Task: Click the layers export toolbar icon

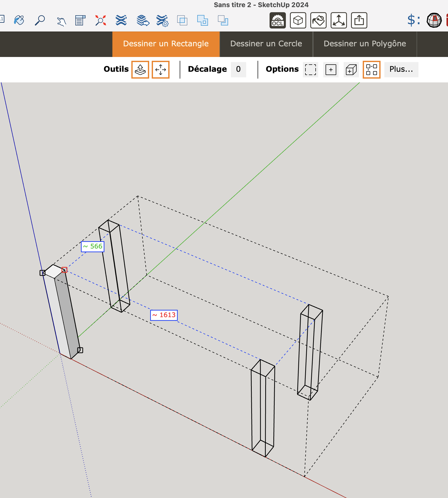Action: point(142,20)
